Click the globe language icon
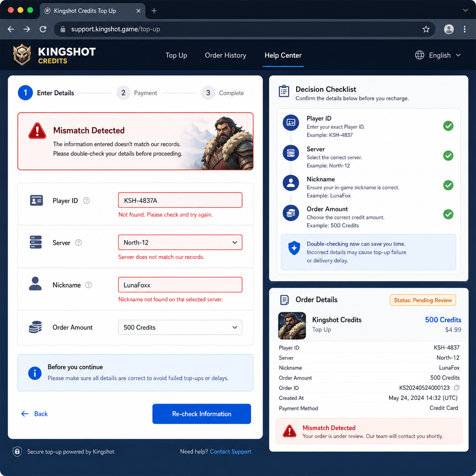 click(420, 55)
